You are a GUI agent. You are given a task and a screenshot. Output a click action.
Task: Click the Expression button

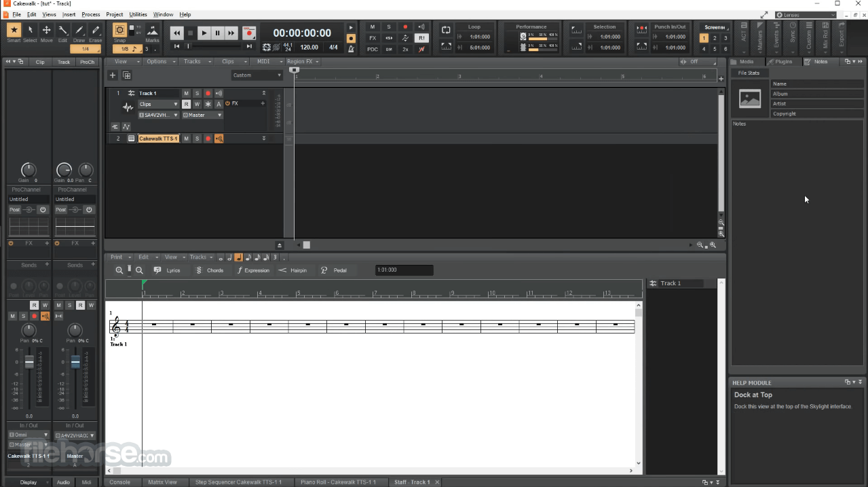pyautogui.click(x=253, y=270)
